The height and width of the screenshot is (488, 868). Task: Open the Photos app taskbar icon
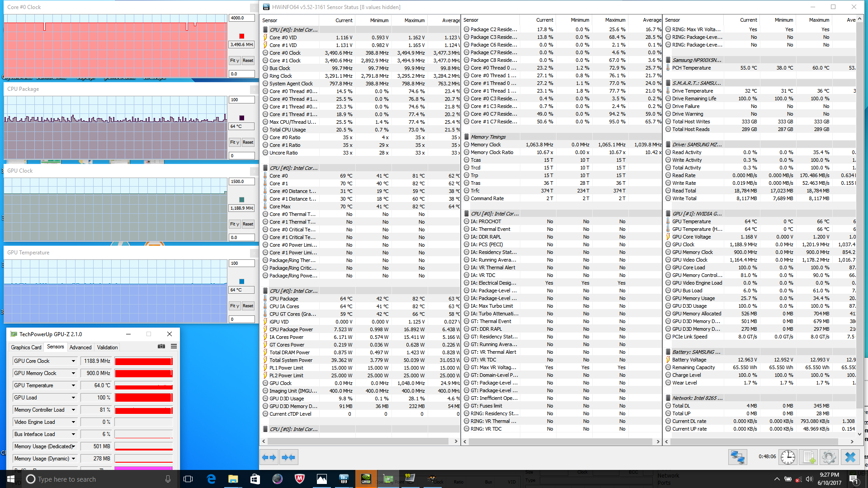321,479
